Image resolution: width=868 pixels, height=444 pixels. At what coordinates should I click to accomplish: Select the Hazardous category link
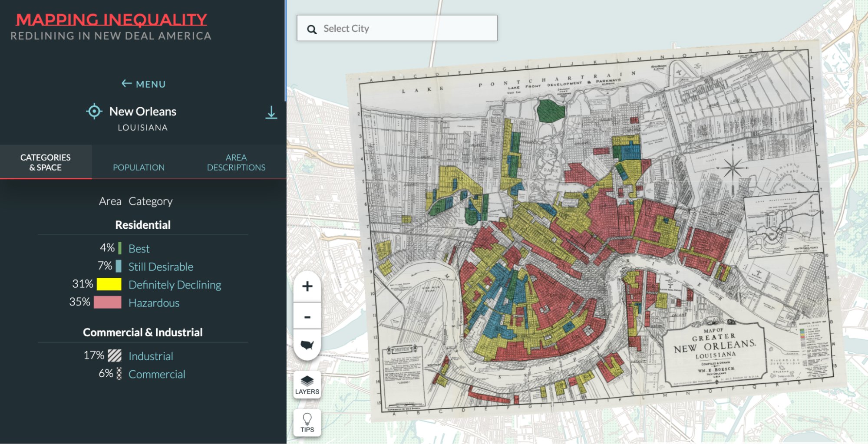(x=154, y=303)
